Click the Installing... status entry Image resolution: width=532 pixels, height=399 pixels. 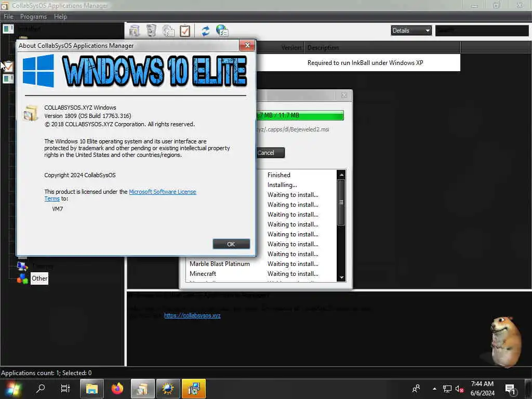pos(282,185)
